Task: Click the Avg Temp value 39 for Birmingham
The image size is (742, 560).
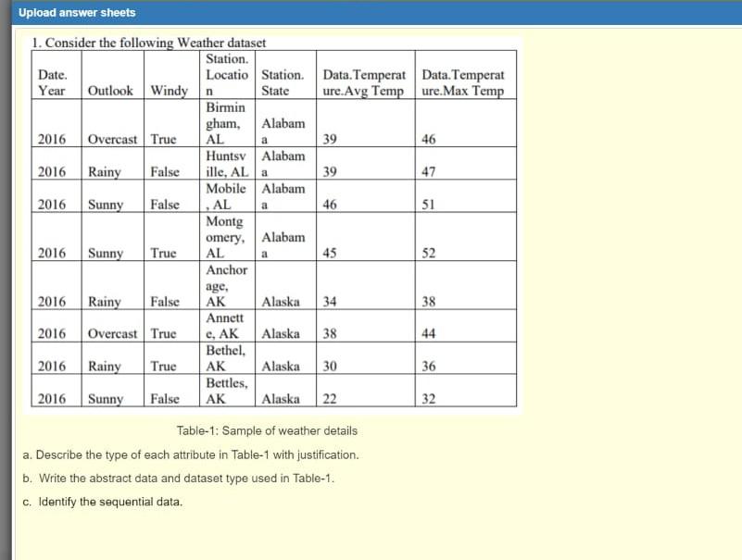Action: coord(330,139)
